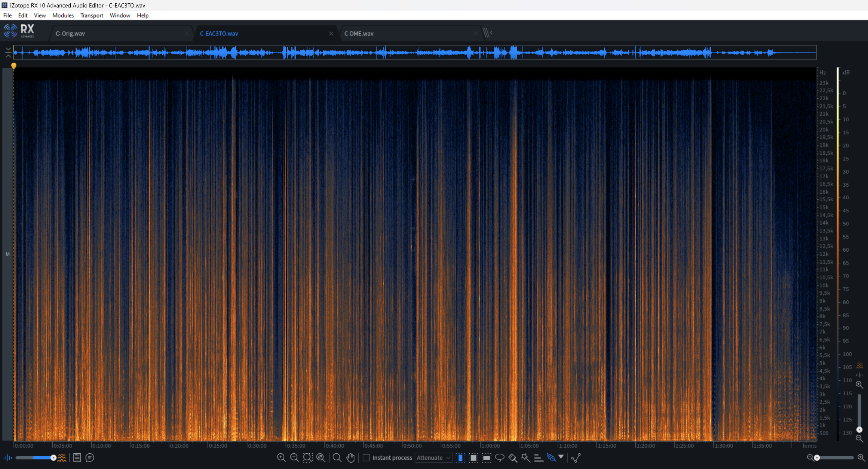Collapse the waveform overview with chevron arrows
The width and height of the screenshot is (868, 469).
pyautogui.click(x=8, y=52)
